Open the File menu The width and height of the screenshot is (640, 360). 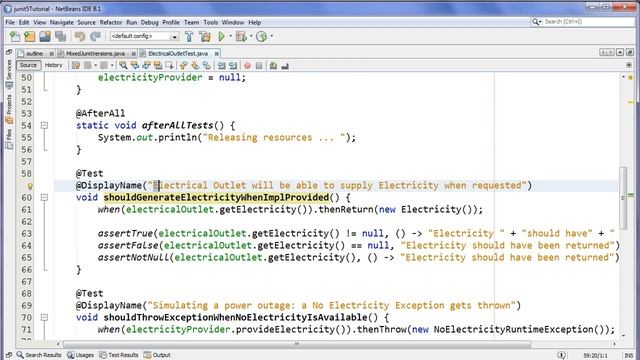pos(10,22)
